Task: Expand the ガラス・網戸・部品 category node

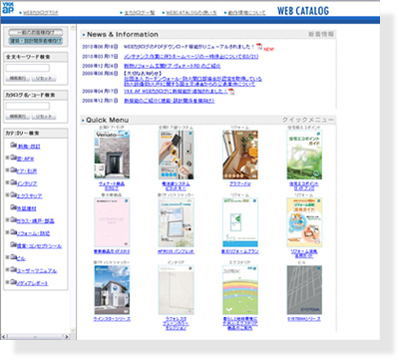Action: click(7, 220)
